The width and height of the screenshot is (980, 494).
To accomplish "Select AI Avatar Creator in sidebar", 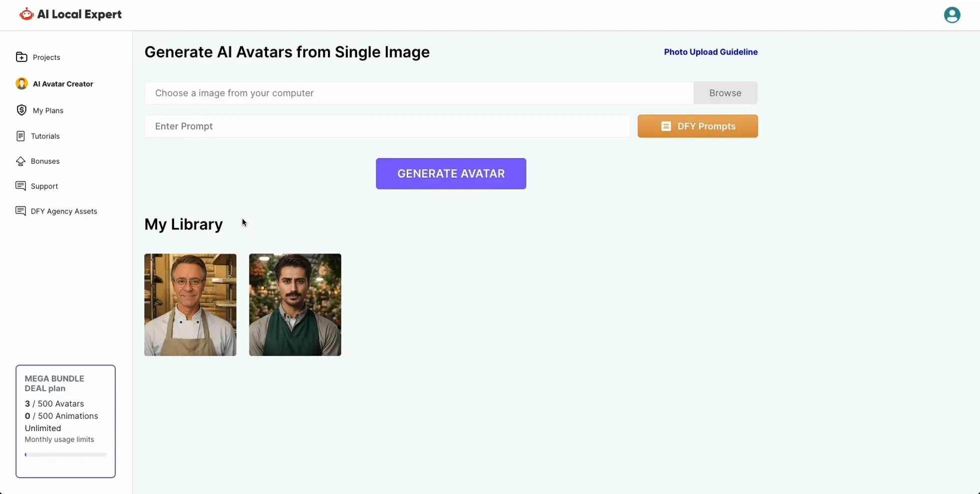I will pyautogui.click(x=63, y=84).
